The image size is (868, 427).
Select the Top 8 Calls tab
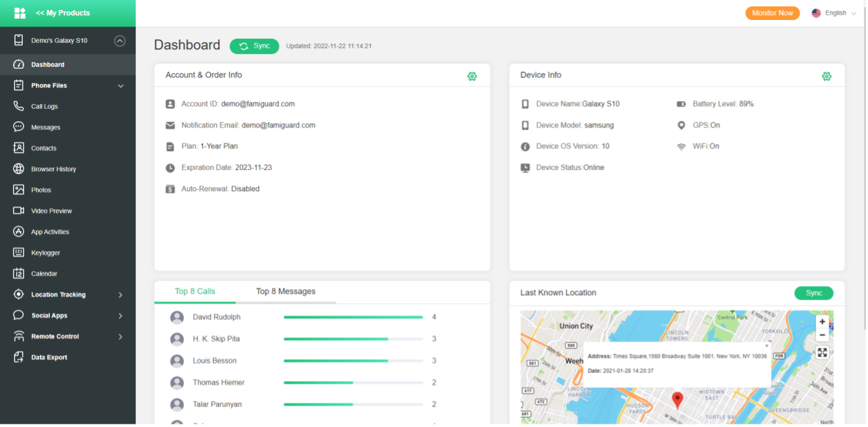pyautogui.click(x=195, y=292)
